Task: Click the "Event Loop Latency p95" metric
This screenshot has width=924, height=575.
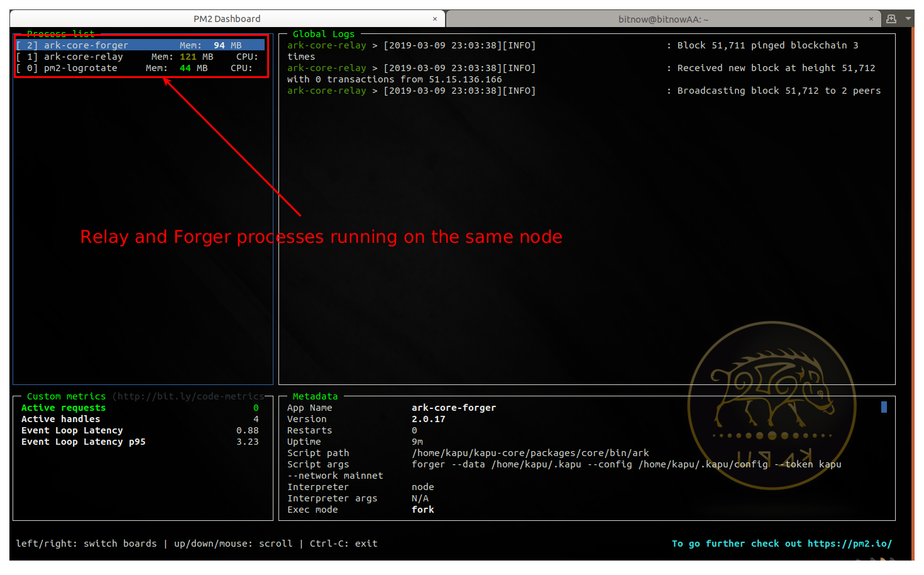Action: [x=83, y=442]
